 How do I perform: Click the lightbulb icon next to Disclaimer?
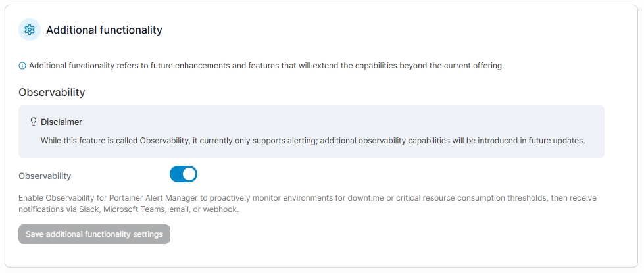34,122
